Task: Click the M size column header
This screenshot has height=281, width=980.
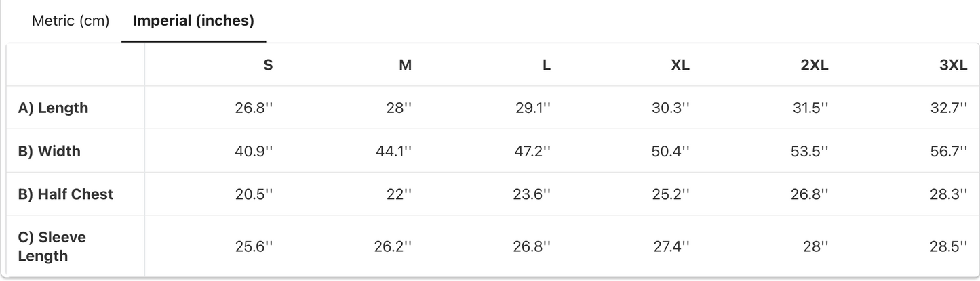Action: pos(405,65)
